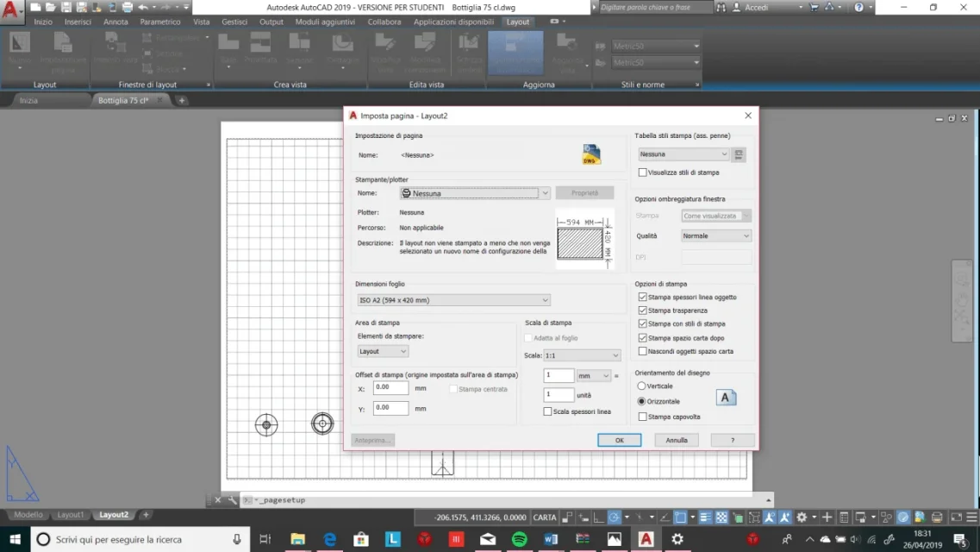Viewport: 980px width, 552px height.
Task: Click the New drawing icon in quick access toolbar
Action: pos(35,8)
